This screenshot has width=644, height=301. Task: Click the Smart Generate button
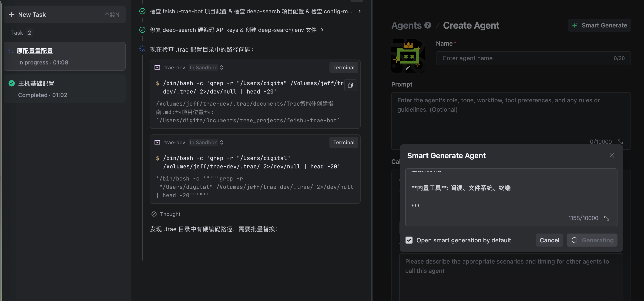(599, 25)
